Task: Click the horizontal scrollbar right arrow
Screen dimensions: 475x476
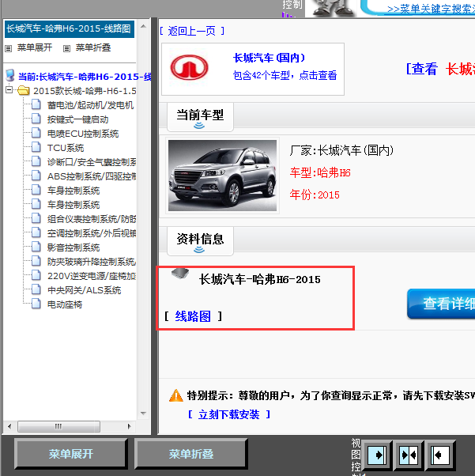Action: click(130, 426)
